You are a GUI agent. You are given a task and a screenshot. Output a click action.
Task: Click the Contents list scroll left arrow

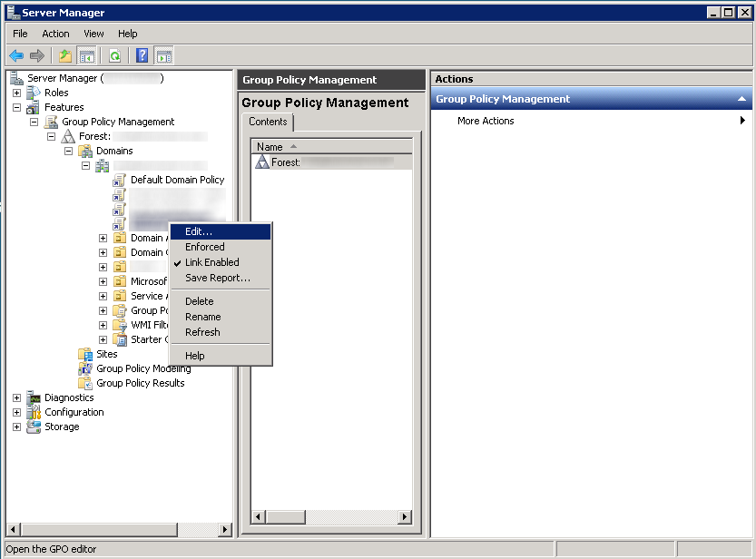[x=258, y=517]
